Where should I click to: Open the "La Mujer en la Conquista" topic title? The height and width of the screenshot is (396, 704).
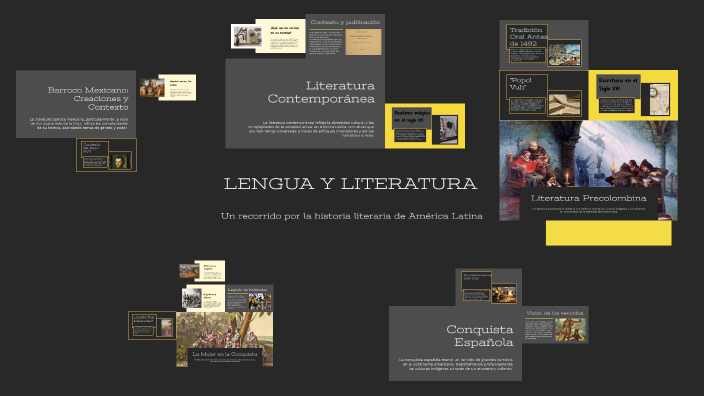coord(225,354)
